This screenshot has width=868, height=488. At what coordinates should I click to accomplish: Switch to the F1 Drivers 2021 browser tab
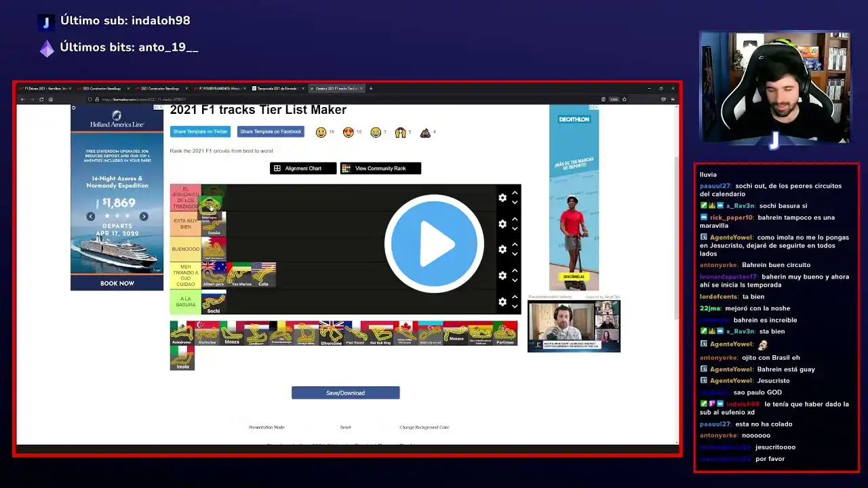[45, 88]
